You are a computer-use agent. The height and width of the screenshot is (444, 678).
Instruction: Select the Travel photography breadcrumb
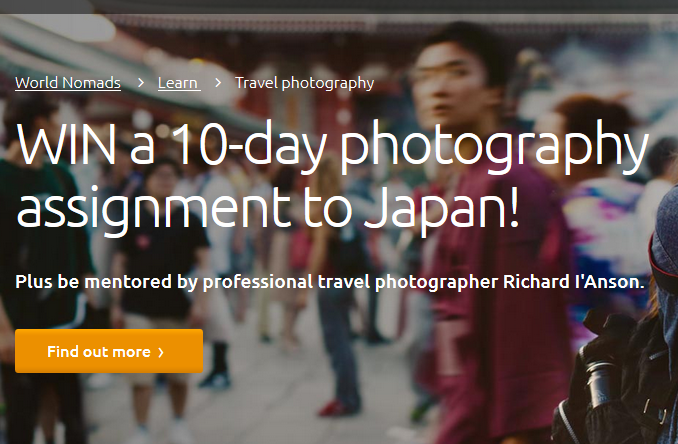coord(304,83)
